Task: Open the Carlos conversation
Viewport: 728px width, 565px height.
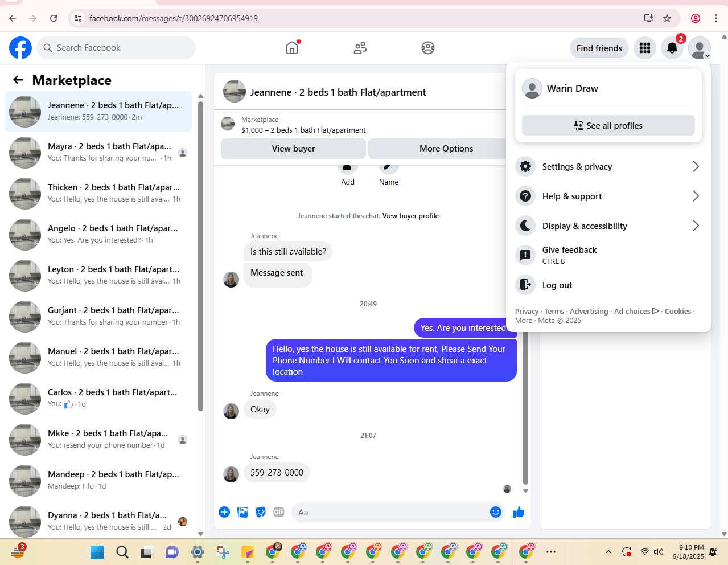Action: coord(98,398)
